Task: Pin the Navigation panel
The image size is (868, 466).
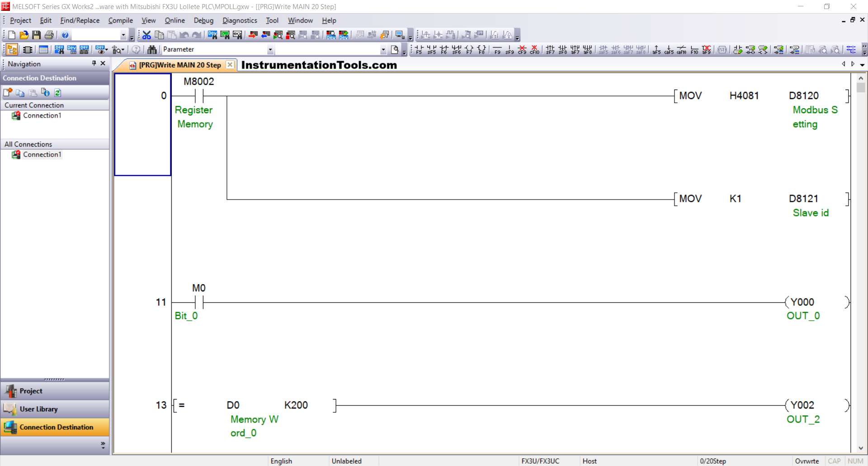Action: pos(94,63)
